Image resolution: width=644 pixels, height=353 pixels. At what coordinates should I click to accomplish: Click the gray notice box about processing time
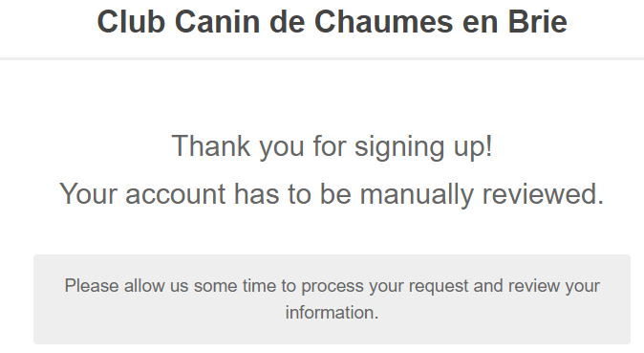click(332, 299)
